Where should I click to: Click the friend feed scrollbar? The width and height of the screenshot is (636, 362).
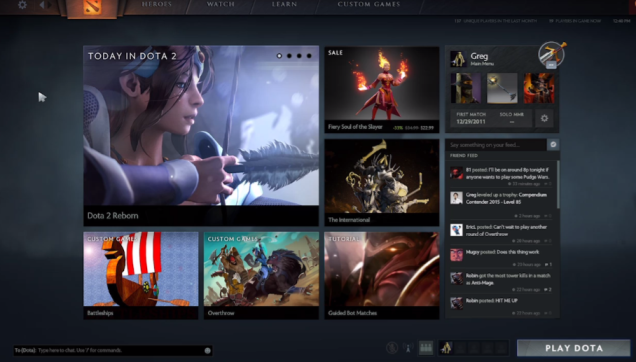coord(558,185)
